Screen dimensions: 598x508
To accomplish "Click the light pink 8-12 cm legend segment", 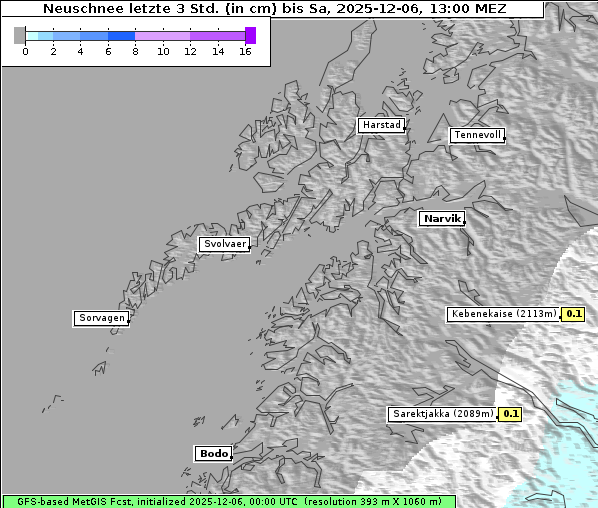I will (x=162, y=36).
